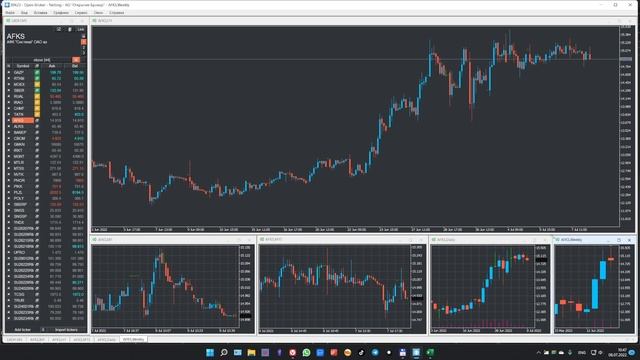Click the green chart icon in ROSN row

click(x=37, y=78)
